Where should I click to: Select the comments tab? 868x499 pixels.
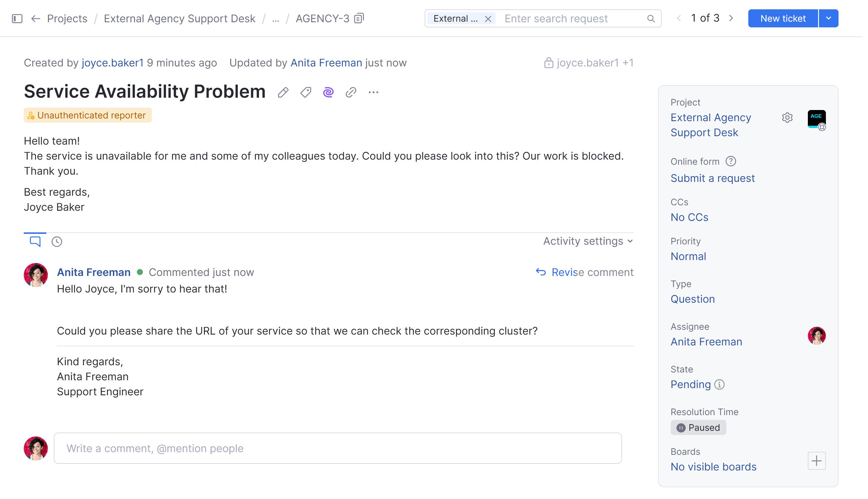coord(35,241)
